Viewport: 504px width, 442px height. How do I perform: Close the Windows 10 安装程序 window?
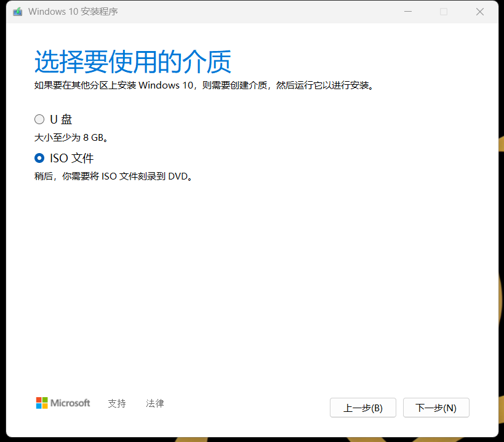pos(480,12)
